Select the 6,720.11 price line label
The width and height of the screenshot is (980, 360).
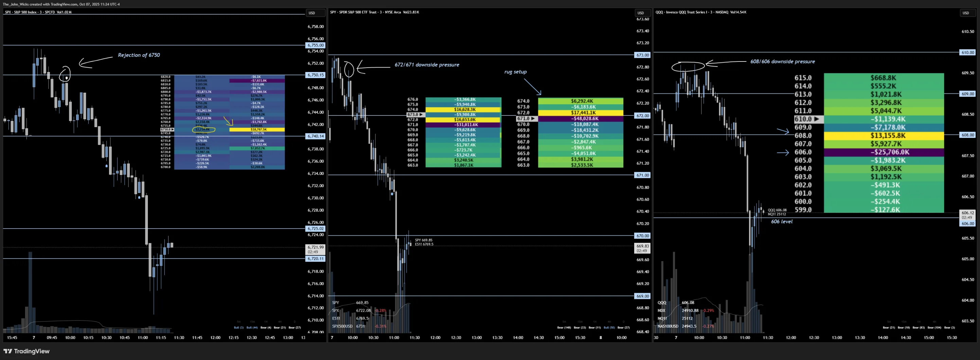point(315,259)
